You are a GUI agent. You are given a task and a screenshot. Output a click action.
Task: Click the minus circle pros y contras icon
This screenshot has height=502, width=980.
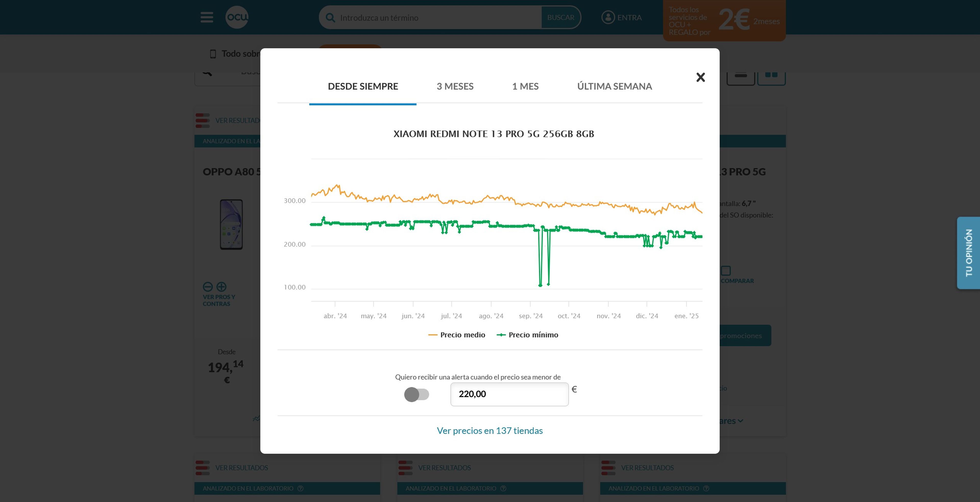click(x=208, y=286)
